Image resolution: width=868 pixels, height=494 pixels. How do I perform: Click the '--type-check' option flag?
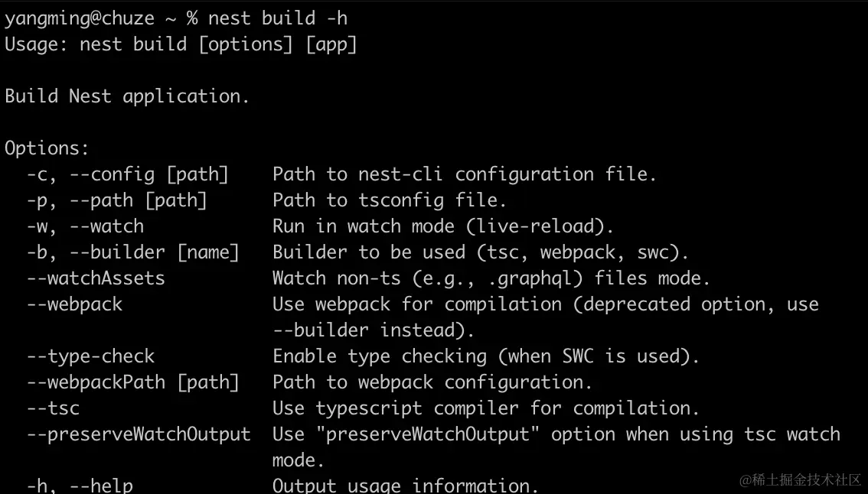coord(91,356)
